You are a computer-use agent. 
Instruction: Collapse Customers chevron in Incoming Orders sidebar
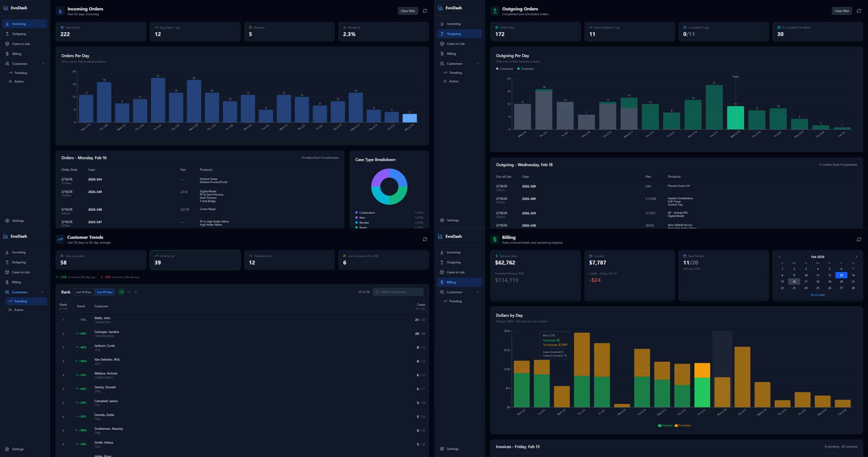tap(43, 64)
